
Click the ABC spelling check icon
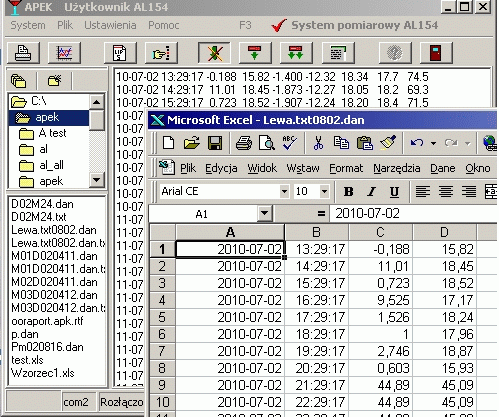pos(289,143)
